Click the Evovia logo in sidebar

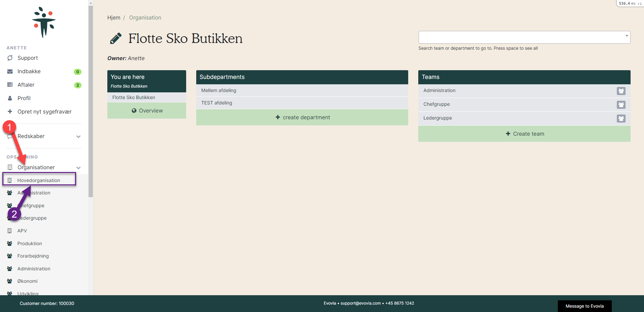coord(44,22)
